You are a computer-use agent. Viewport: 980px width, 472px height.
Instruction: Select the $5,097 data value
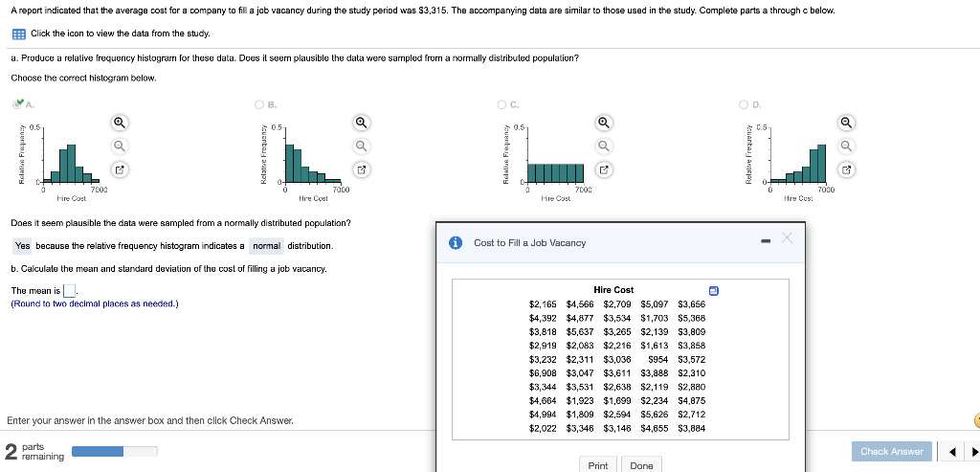pyautogui.click(x=655, y=304)
